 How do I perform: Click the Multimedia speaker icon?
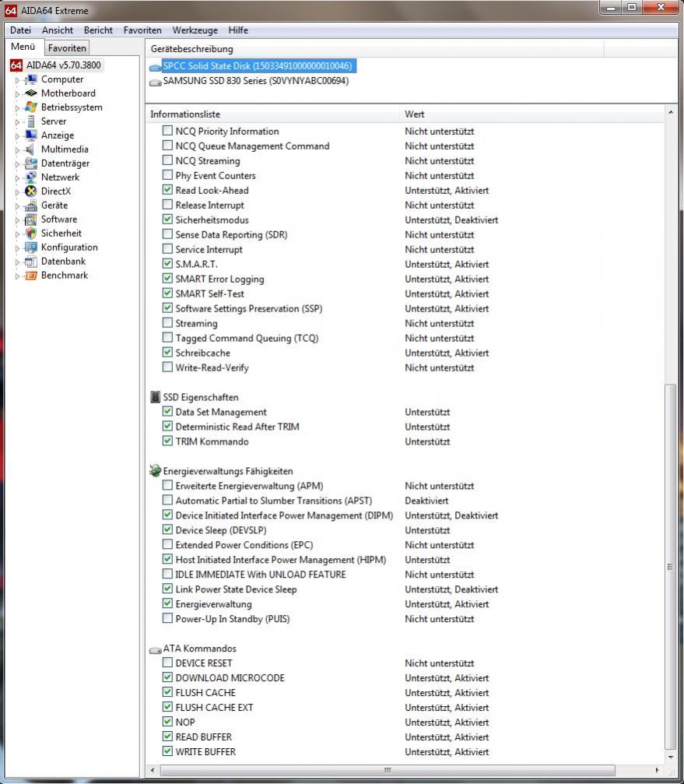(31, 149)
